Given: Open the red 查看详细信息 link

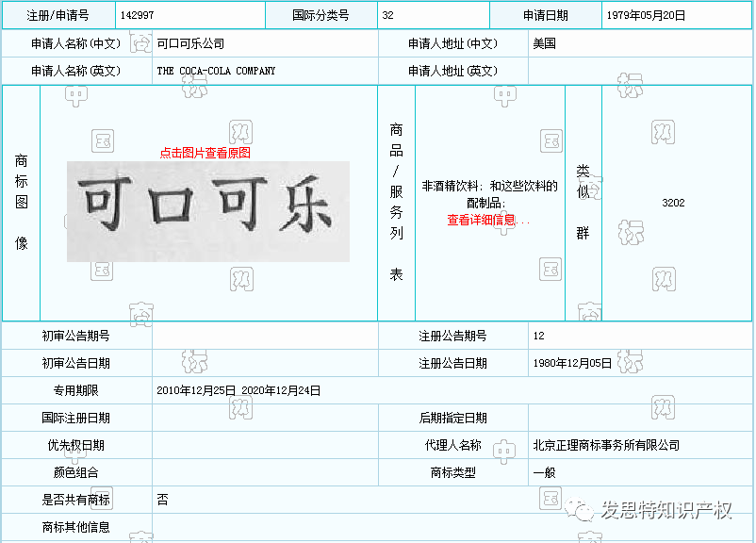Looking at the screenshot, I should click(488, 220).
